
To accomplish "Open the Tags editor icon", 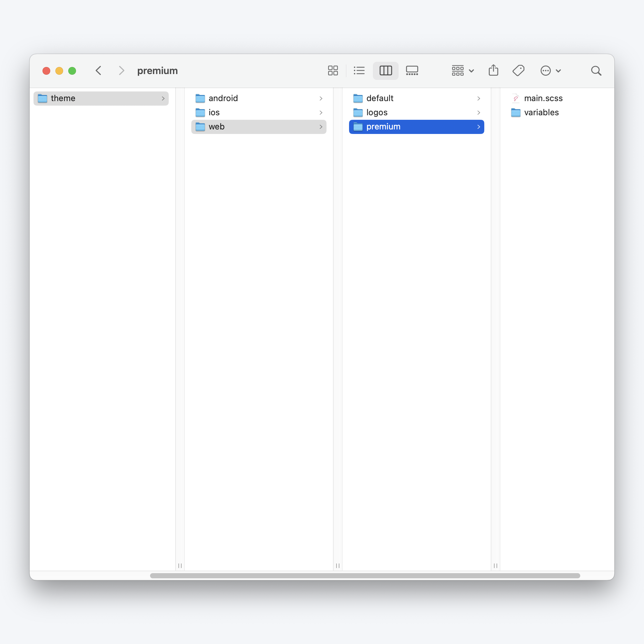I will (518, 71).
